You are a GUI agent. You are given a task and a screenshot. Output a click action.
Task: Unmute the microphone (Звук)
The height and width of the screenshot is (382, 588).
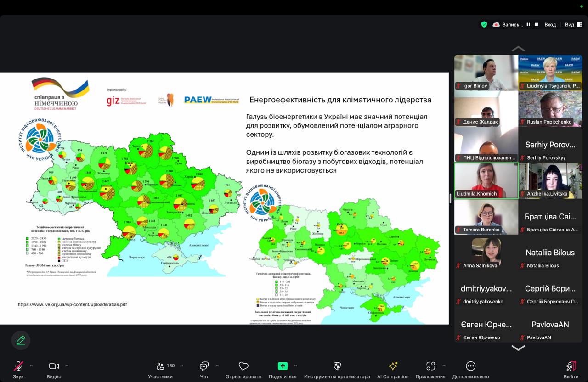click(x=18, y=366)
